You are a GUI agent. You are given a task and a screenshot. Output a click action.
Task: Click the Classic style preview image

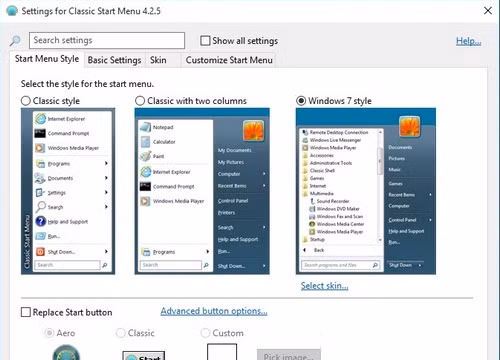68,191
